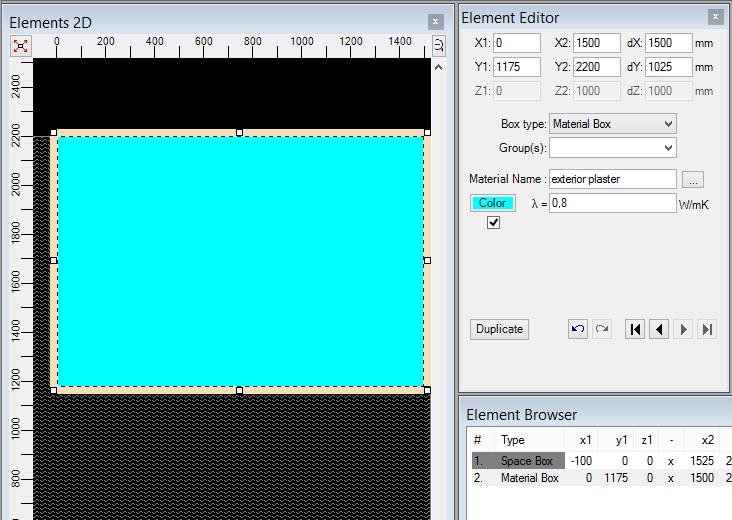The image size is (732, 520).
Task: Click the zoom icon beside the horizontal ruler
Action: tap(438, 46)
